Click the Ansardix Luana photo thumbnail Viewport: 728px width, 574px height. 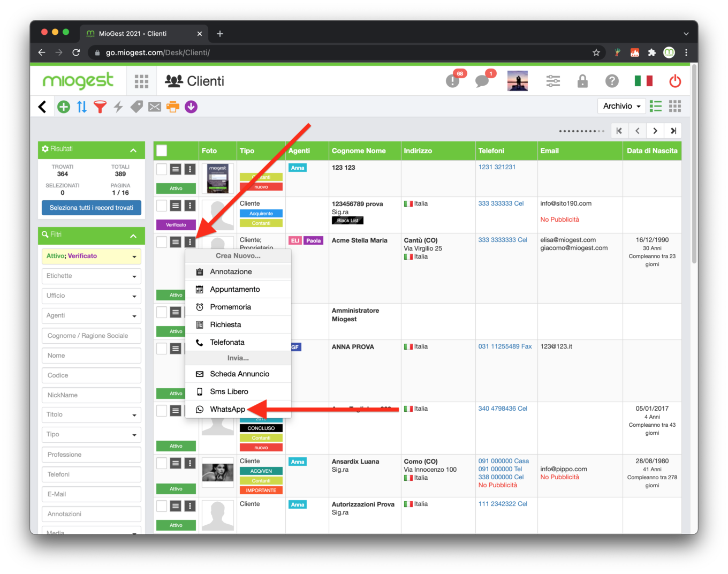(x=217, y=472)
